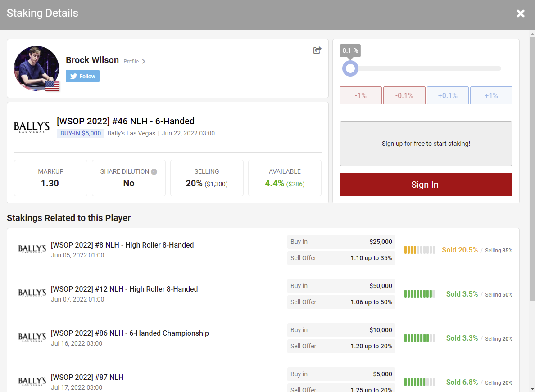Image resolution: width=535 pixels, height=392 pixels.
Task: Open Brock Wilson's Profile link
Action: point(135,61)
